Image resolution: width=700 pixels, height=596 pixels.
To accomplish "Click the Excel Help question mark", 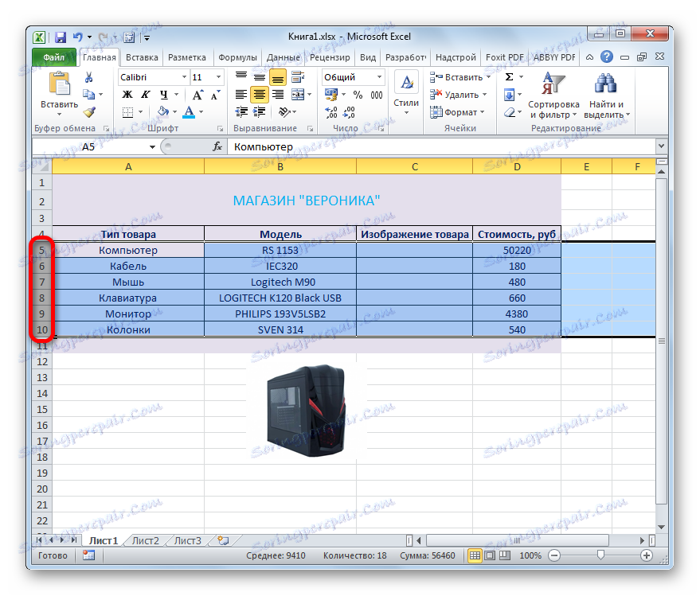I will pos(606,57).
